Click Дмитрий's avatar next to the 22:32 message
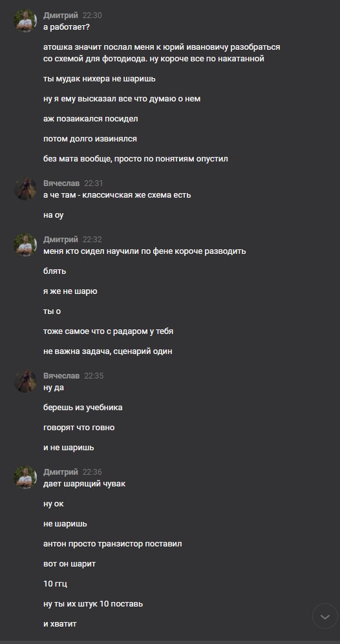Image resolution: width=340 pixels, height=644 pixels. pyautogui.click(x=25, y=245)
